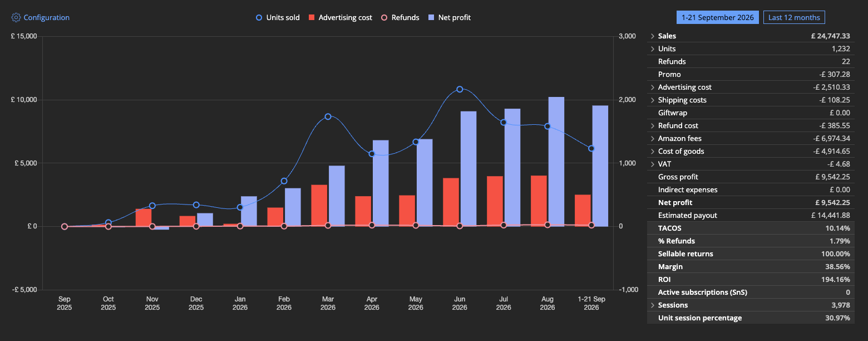
Task: Click the February 2026 units sold data point
Action: coord(284,181)
